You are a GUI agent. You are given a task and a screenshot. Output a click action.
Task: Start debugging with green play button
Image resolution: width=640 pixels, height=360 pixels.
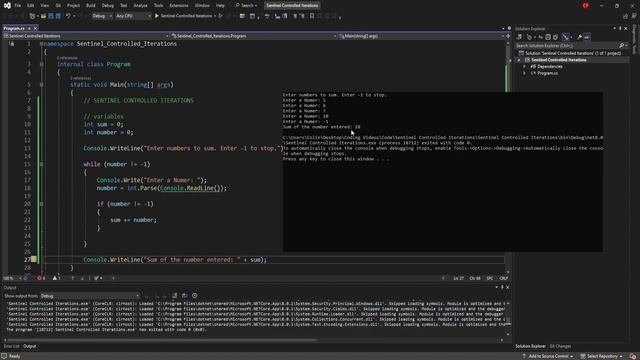point(157,16)
